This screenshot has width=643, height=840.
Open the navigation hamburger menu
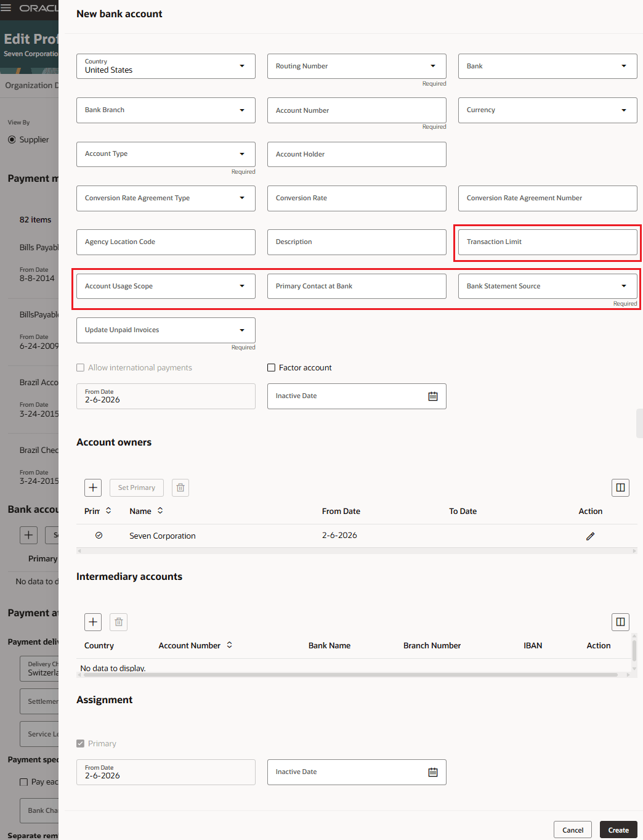click(x=6, y=8)
